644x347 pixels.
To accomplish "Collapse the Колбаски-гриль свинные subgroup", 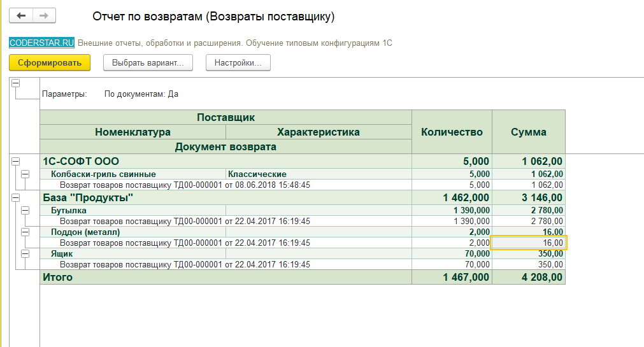I will 25,174.
